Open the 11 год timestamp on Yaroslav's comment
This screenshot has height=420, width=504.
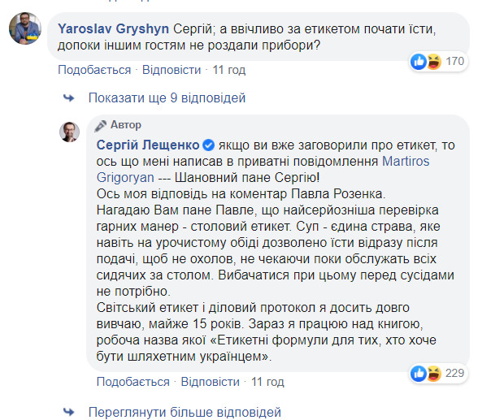[x=228, y=70]
